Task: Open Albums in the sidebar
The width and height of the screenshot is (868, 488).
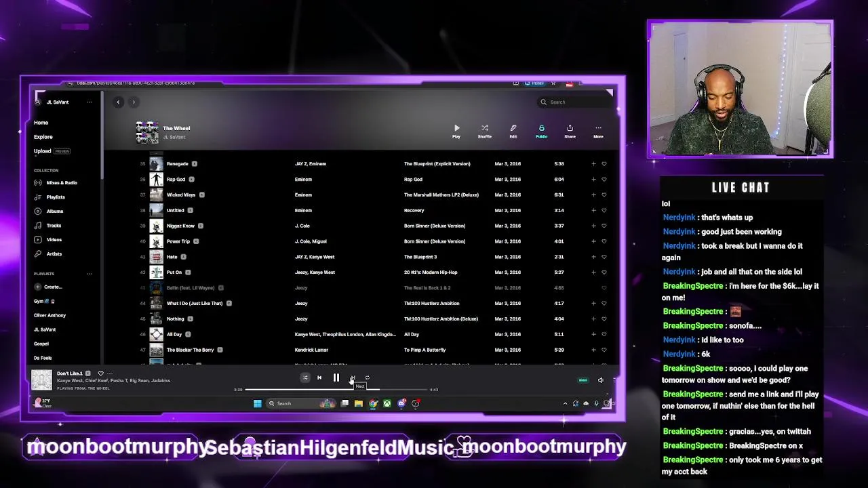Action: pyautogui.click(x=49, y=211)
